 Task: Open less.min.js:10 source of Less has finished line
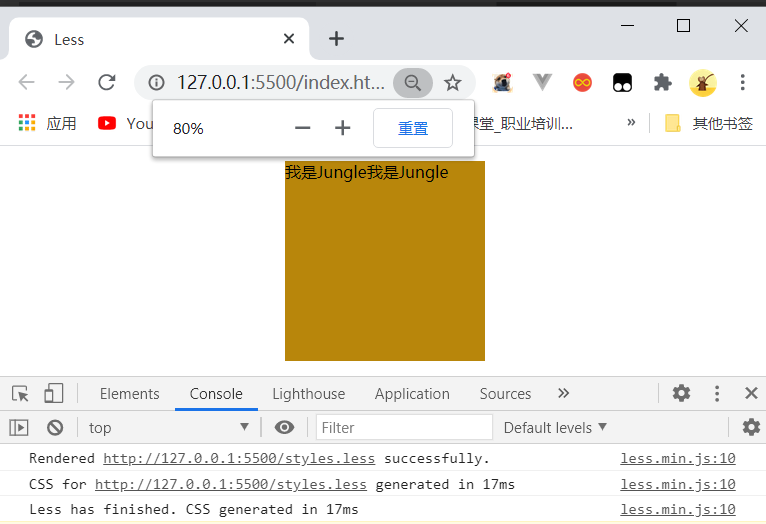click(x=678, y=509)
